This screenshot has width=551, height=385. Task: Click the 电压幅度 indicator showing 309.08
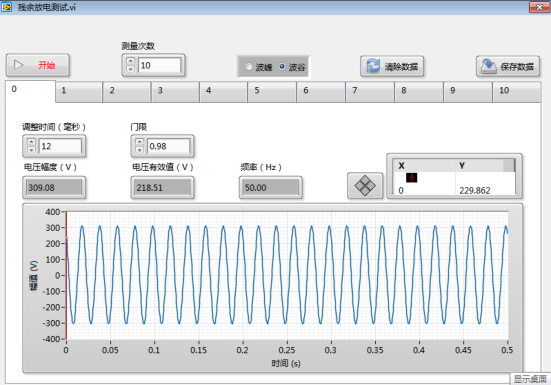[54, 188]
